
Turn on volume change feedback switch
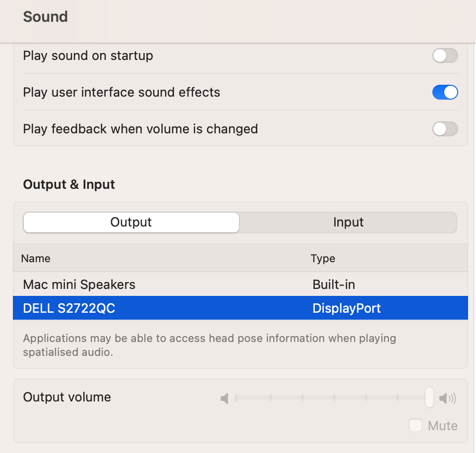tap(445, 129)
